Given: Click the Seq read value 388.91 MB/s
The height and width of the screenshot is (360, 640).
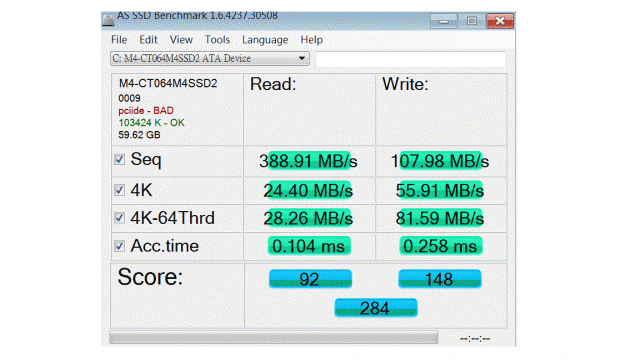Looking at the screenshot, I should (308, 161).
